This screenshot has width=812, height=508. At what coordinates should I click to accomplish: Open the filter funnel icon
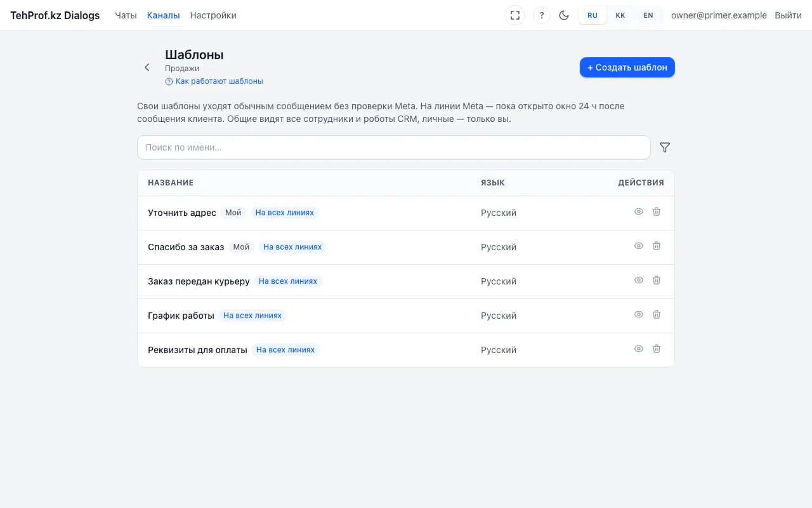(665, 147)
